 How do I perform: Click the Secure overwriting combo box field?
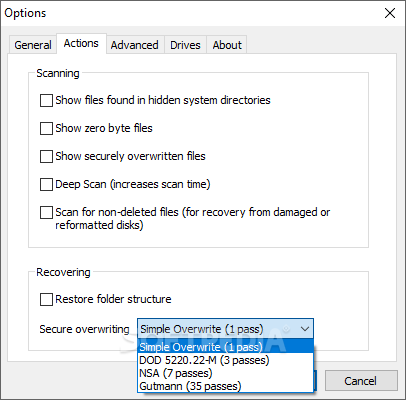(x=225, y=329)
